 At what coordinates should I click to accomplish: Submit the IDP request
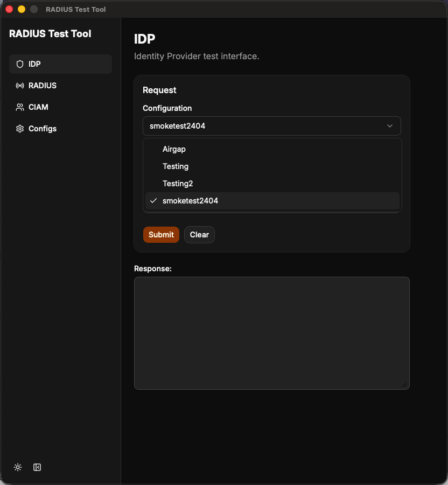point(161,235)
